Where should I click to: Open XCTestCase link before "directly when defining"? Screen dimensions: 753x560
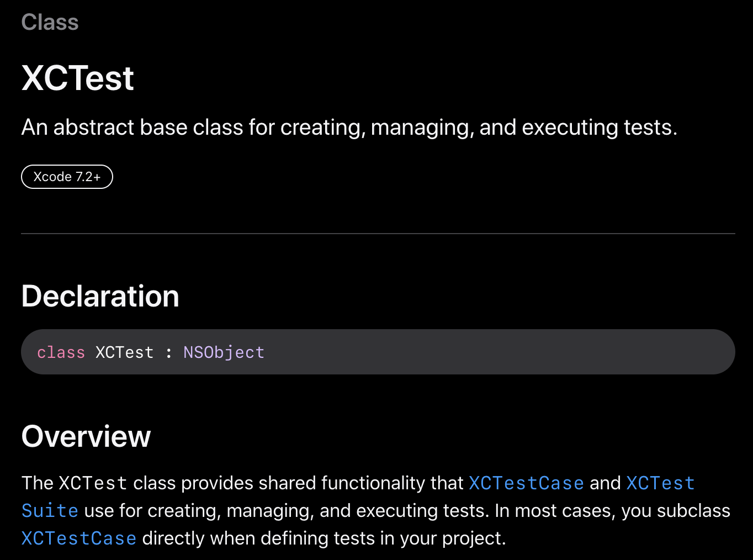pyautogui.click(x=79, y=538)
